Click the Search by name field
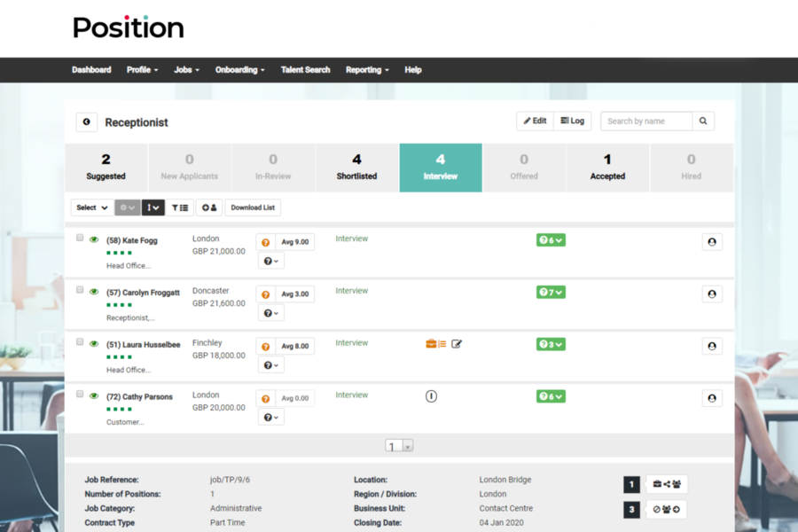This screenshot has height=532, width=798. click(x=646, y=121)
